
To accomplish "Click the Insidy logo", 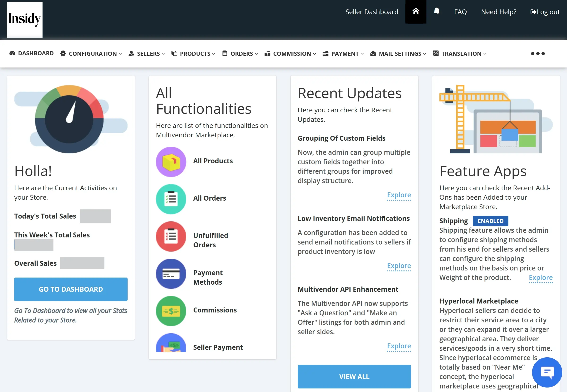I will click(25, 20).
